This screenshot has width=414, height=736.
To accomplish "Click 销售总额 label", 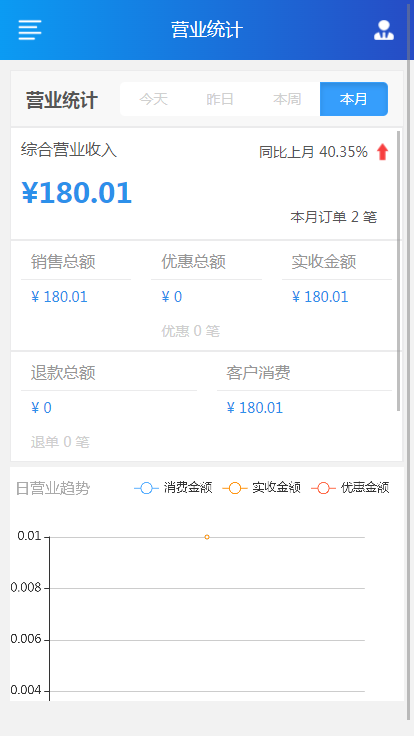I will point(63,261).
